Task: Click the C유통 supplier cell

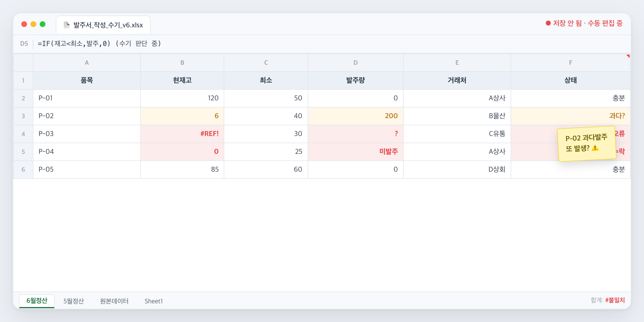Action: [457, 134]
